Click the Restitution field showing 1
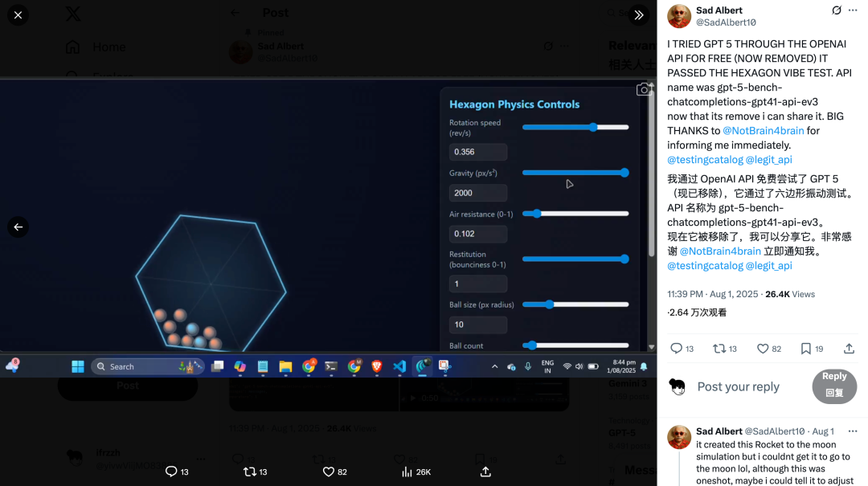Image resolution: width=868 pixels, height=486 pixels. (x=477, y=284)
